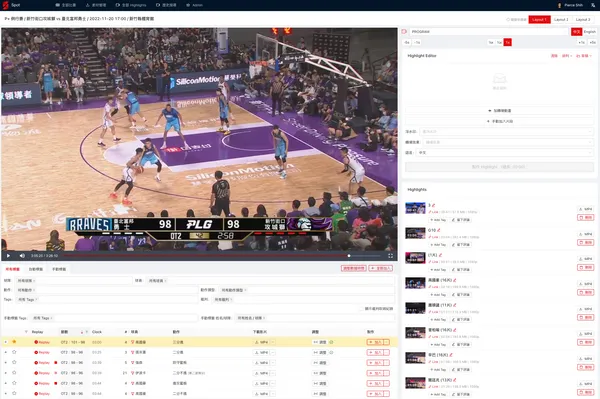Edit the name of highlight G10

point(439,230)
